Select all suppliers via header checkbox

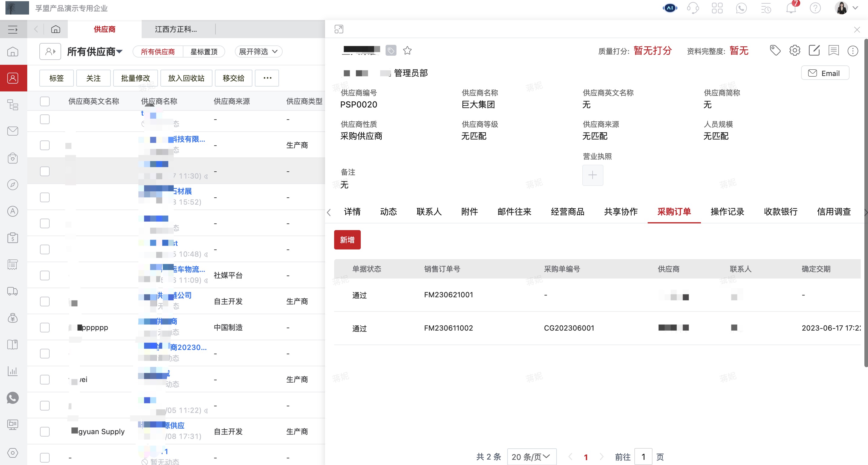coord(45,101)
